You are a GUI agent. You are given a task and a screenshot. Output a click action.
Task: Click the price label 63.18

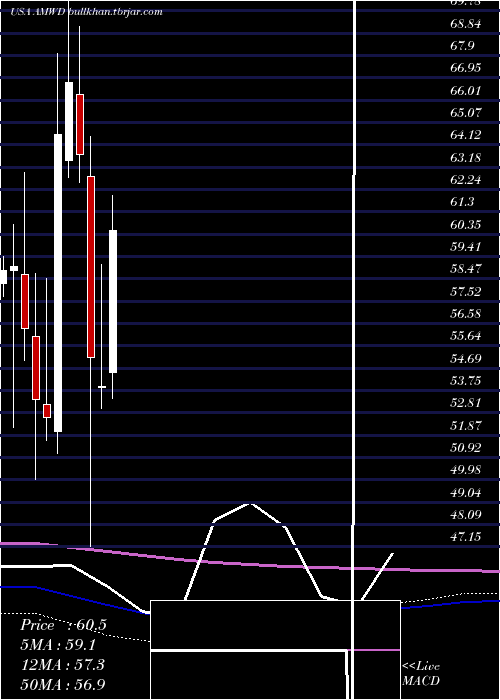coord(466,158)
